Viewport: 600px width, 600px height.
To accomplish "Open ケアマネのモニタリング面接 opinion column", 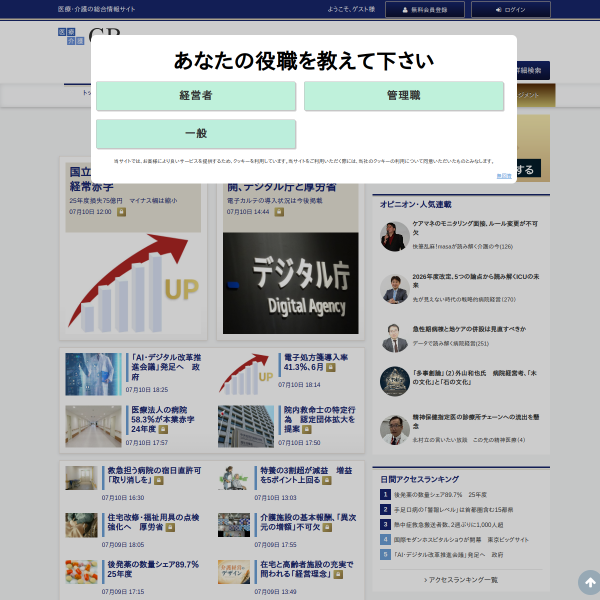I will [475, 228].
